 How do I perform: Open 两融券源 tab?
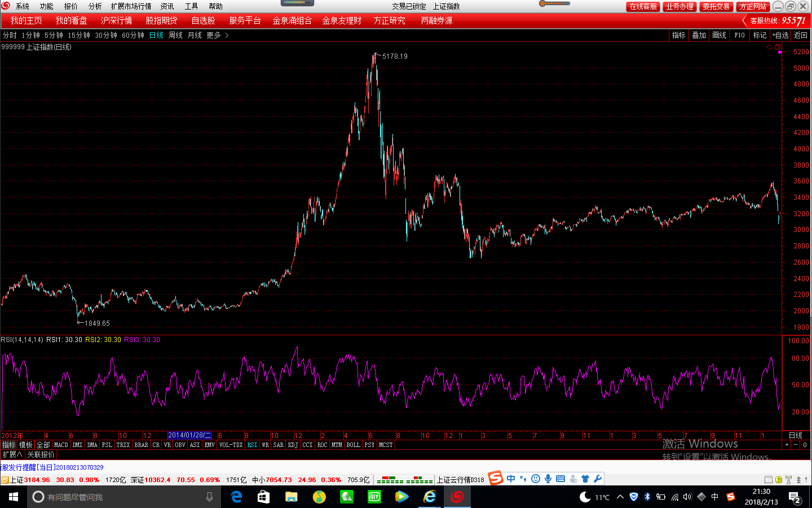point(436,20)
